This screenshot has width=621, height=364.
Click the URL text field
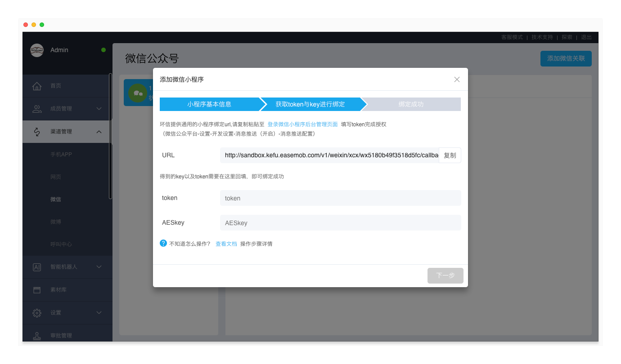click(x=329, y=155)
